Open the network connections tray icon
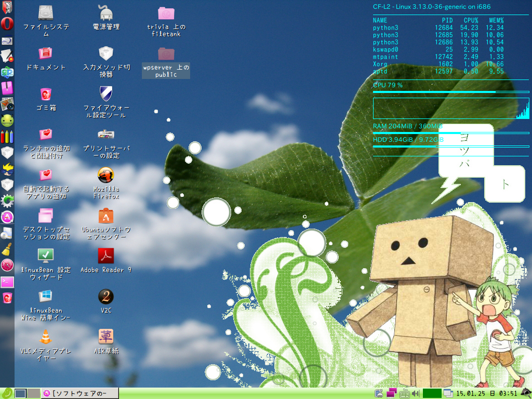The height and width of the screenshot is (399, 532). (x=392, y=393)
